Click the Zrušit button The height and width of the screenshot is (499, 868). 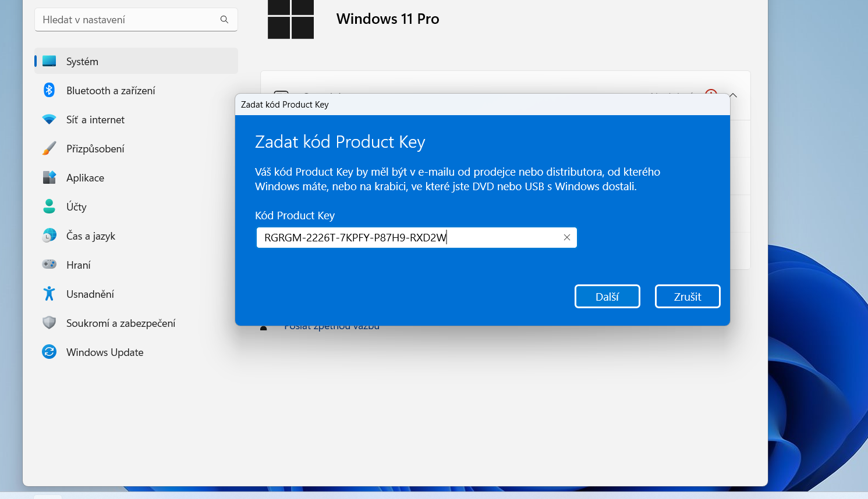(x=688, y=297)
